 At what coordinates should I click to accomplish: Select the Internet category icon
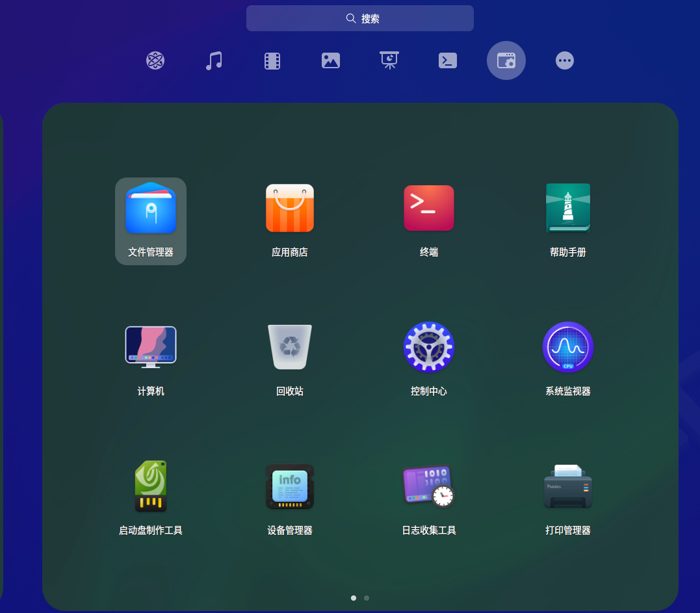tap(155, 60)
